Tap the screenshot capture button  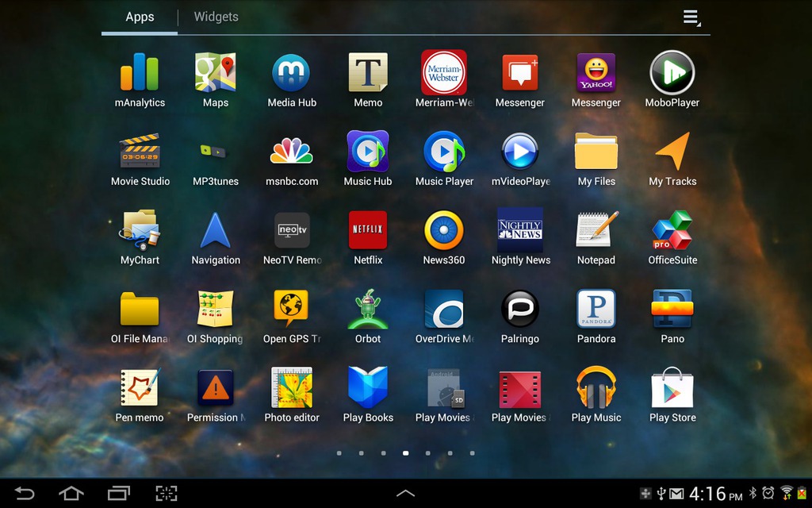[167, 493]
